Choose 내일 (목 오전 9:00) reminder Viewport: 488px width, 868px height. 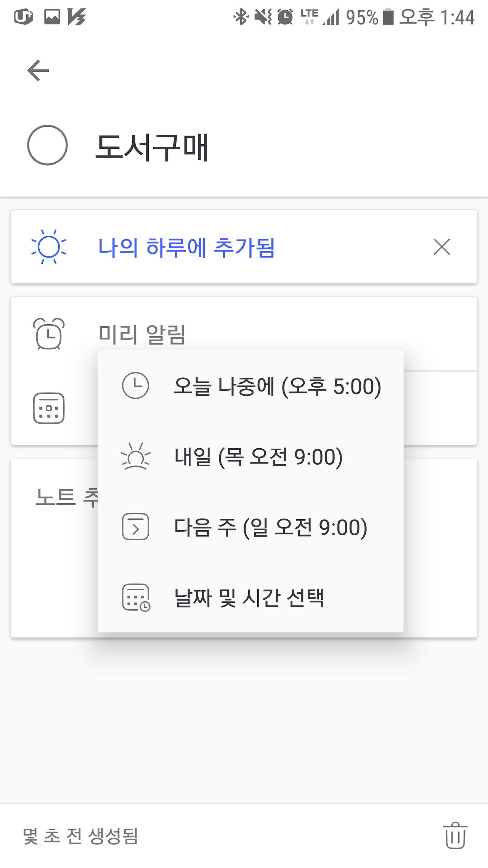[x=250, y=457]
